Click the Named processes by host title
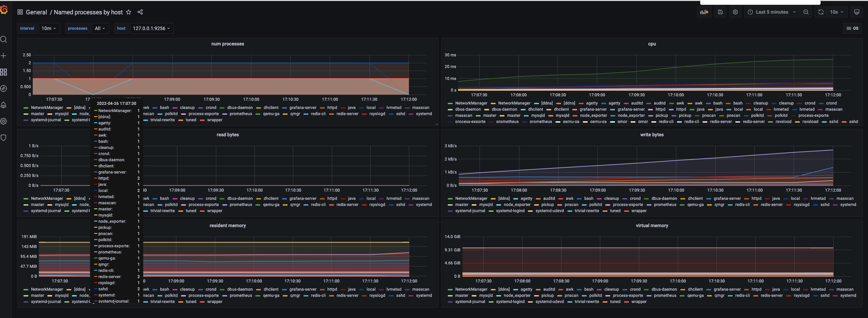The height and width of the screenshot is (318, 868). pyautogui.click(x=88, y=12)
